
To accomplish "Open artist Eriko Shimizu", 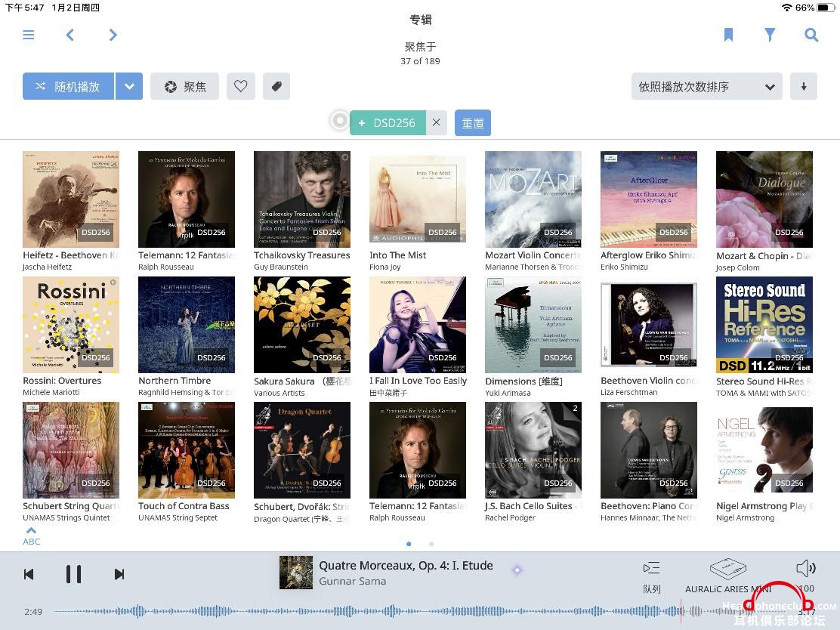I will coord(624,267).
